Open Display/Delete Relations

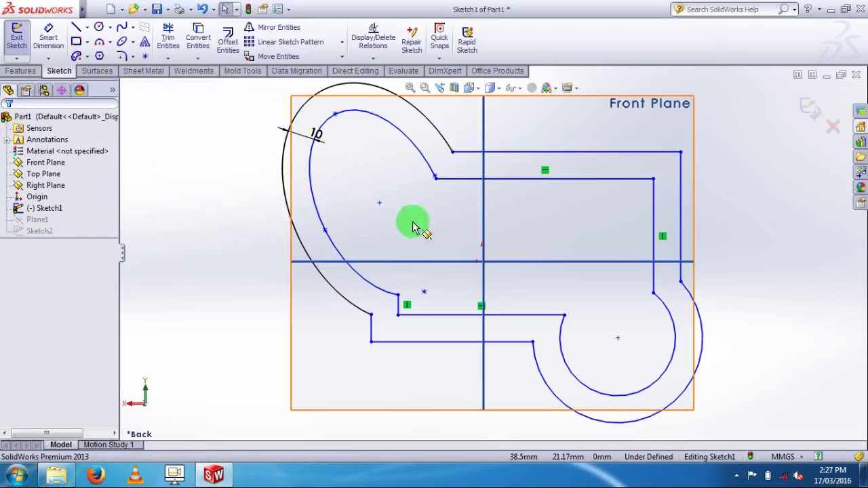[x=373, y=37]
